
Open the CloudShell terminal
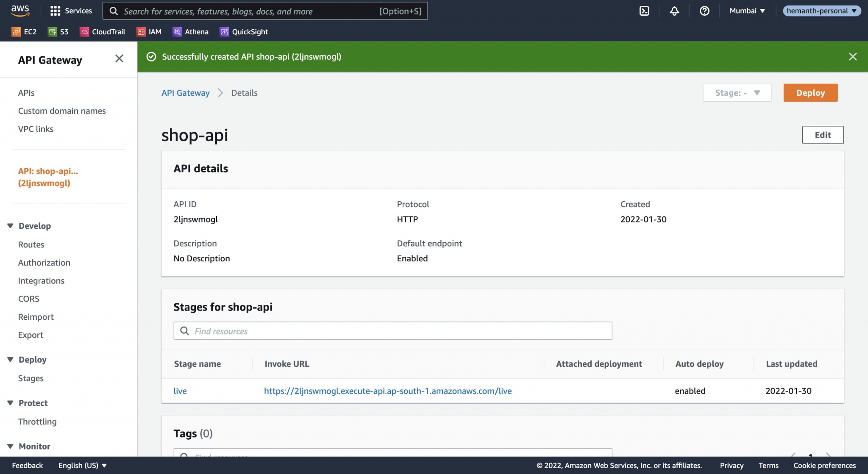[x=645, y=11]
